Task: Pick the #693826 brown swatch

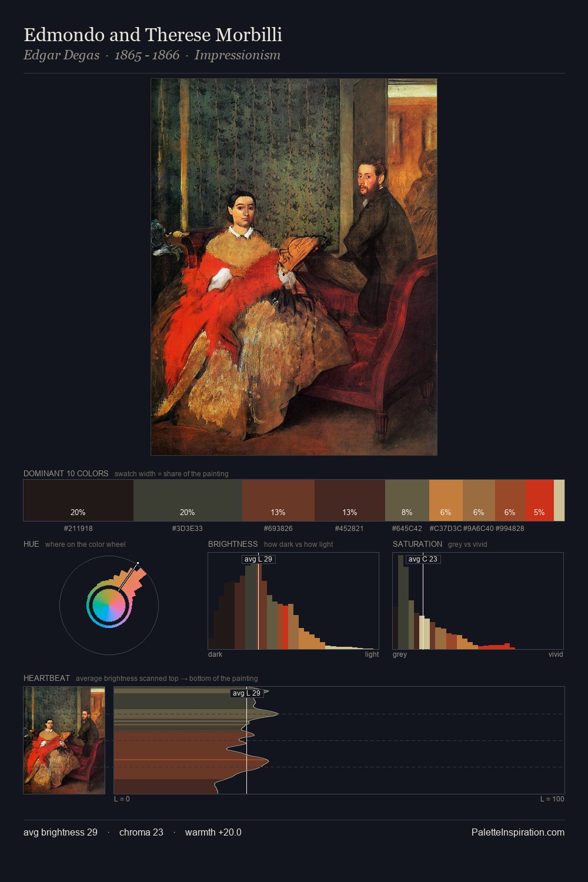Action: pyautogui.click(x=278, y=500)
